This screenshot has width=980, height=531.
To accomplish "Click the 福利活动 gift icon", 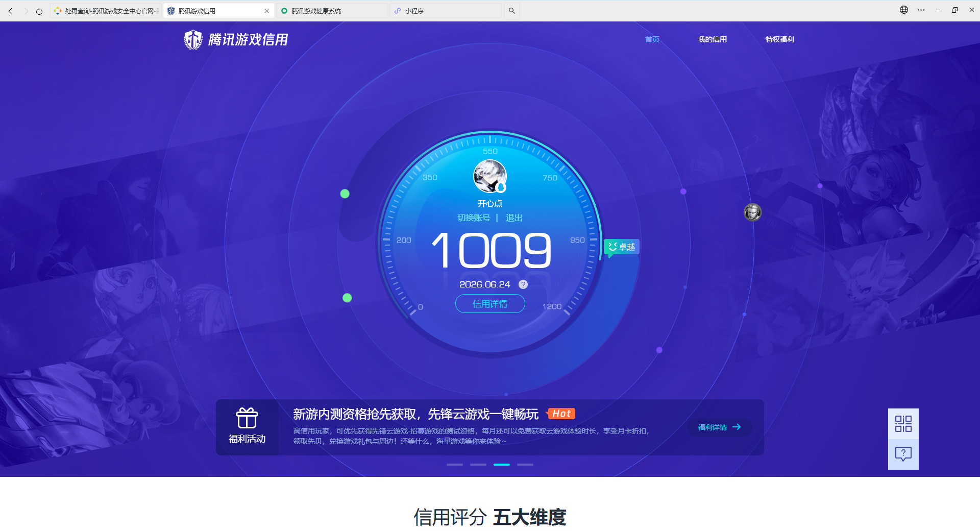I will click(247, 418).
